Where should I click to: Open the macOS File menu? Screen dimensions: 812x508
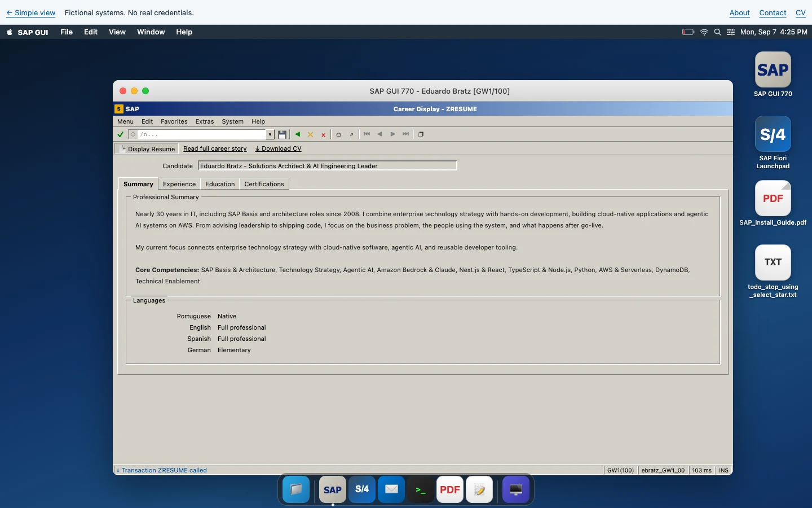(67, 32)
